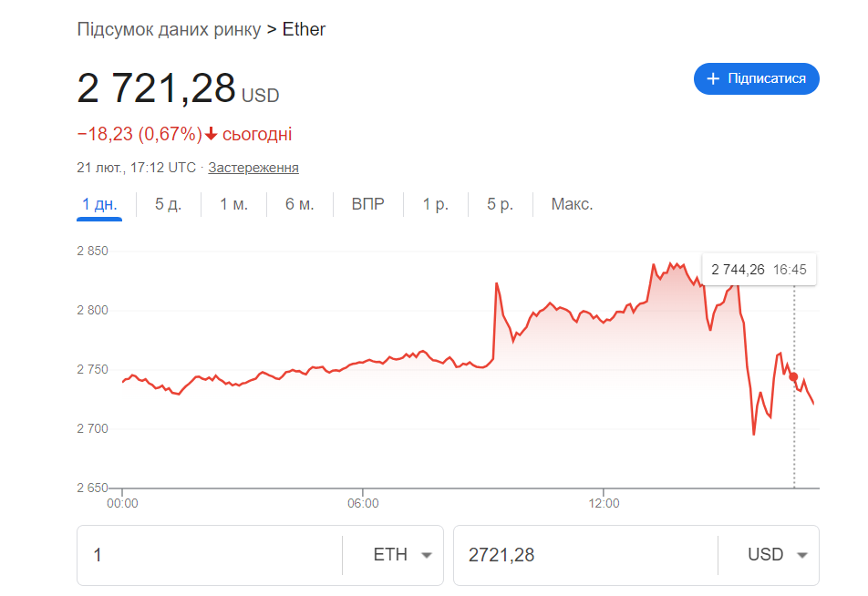The image size is (868, 596).
Task: Click the plus icon on subscribe button
Action: pos(713,79)
